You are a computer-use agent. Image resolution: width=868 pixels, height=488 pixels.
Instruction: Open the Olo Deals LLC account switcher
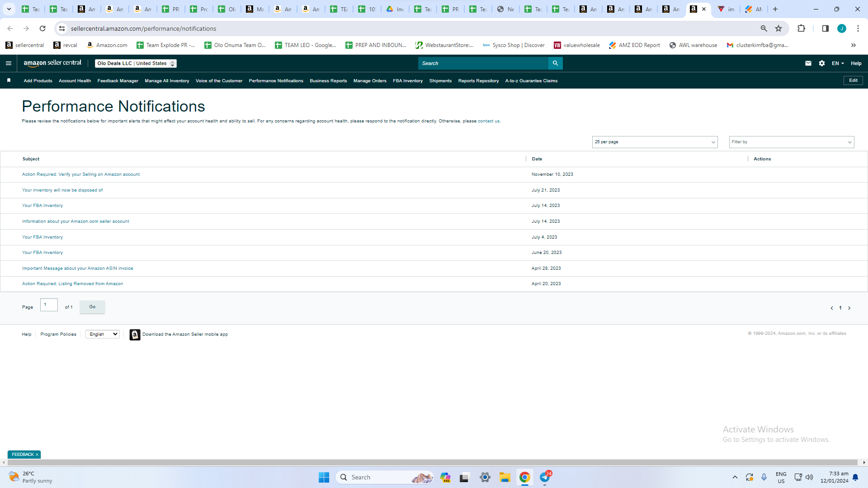[x=136, y=63]
